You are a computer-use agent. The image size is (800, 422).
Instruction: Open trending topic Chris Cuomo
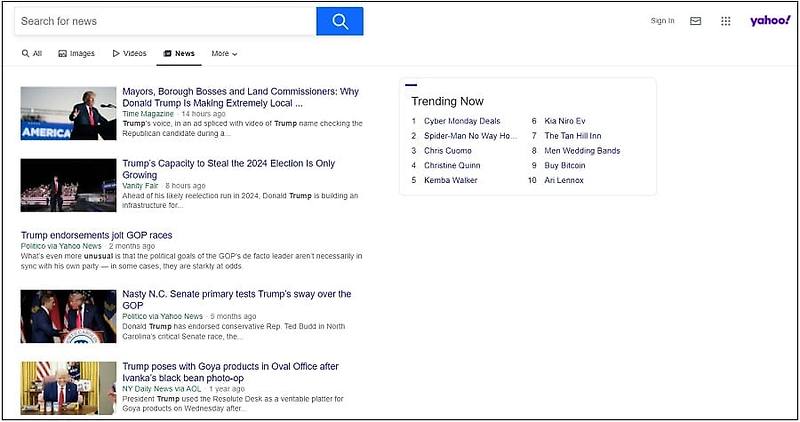pyautogui.click(x=447, y=151)
